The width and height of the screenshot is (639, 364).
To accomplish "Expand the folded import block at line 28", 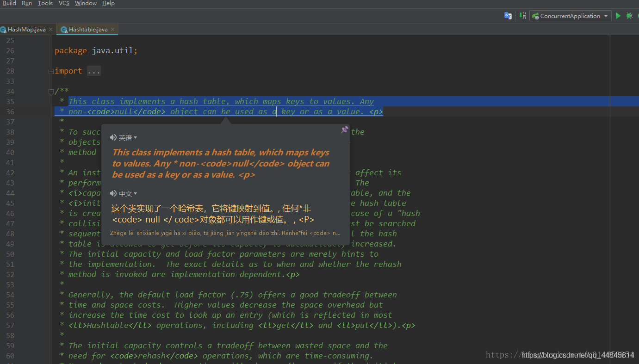I will click(x=51, y=71).
